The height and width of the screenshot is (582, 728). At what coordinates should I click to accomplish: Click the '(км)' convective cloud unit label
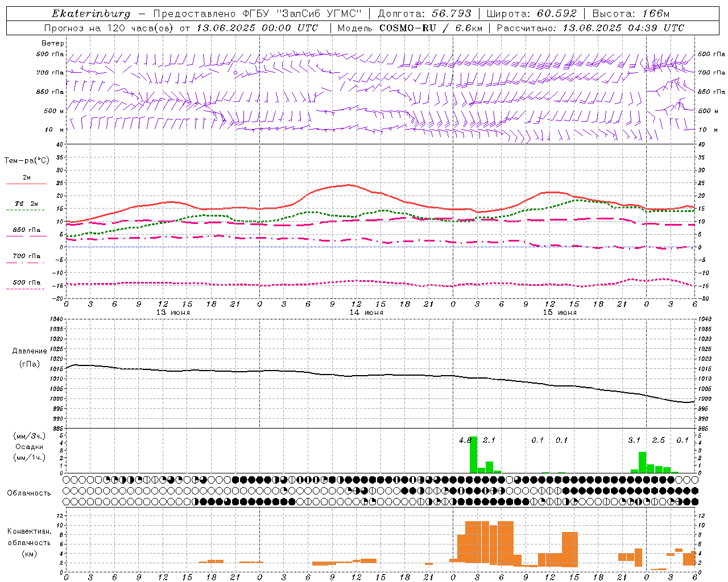[29, 554]
